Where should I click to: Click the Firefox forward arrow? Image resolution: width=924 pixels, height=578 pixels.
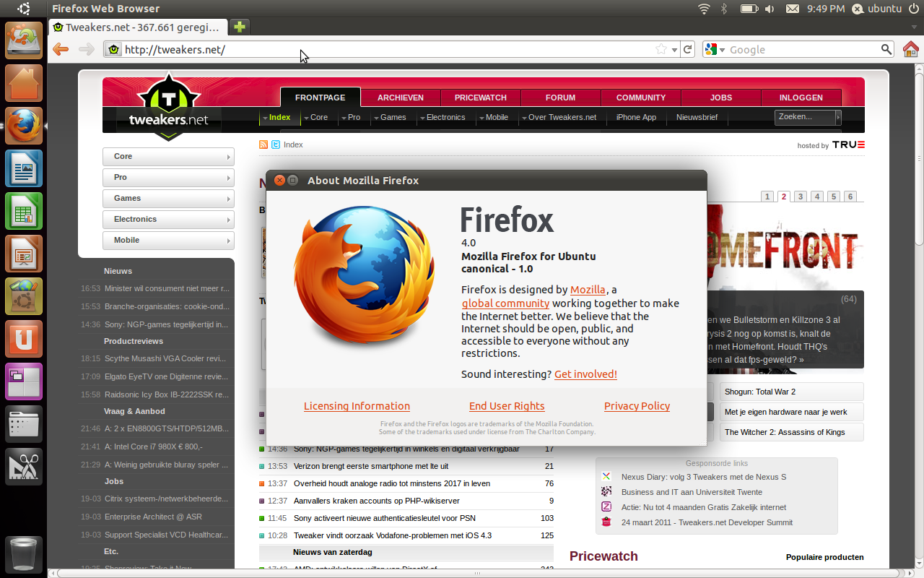87,49
